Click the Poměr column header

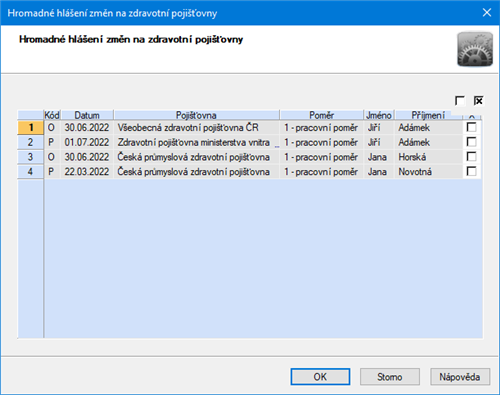(321, 115)
